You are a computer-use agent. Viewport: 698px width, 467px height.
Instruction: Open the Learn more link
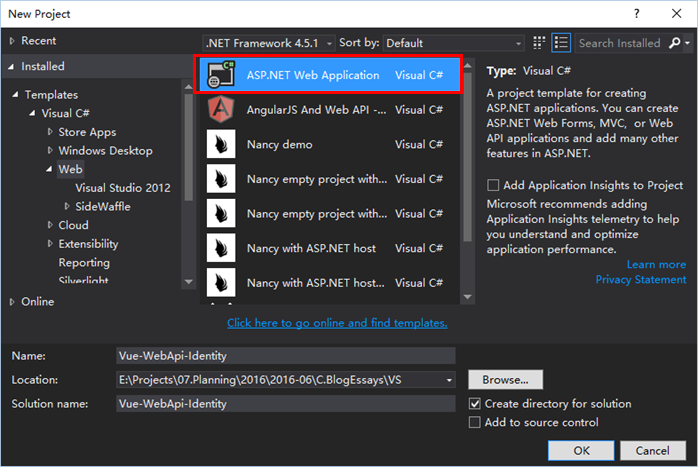[656, 264]
